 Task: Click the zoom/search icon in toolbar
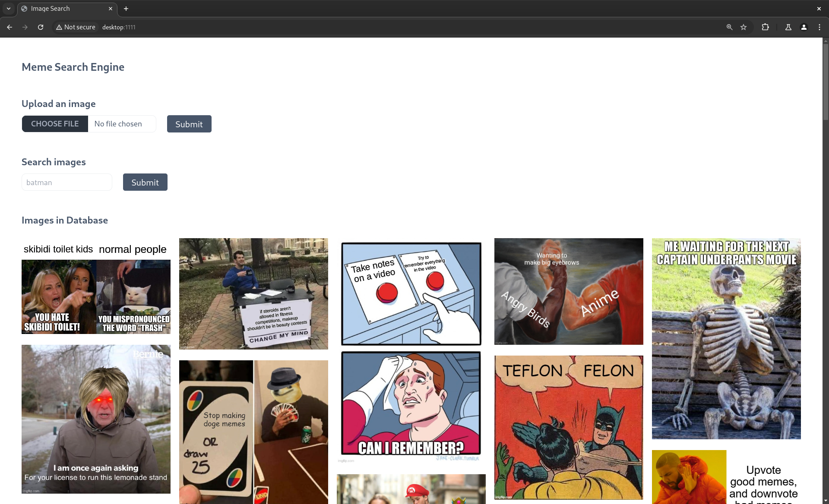click(x=729, y=27)
